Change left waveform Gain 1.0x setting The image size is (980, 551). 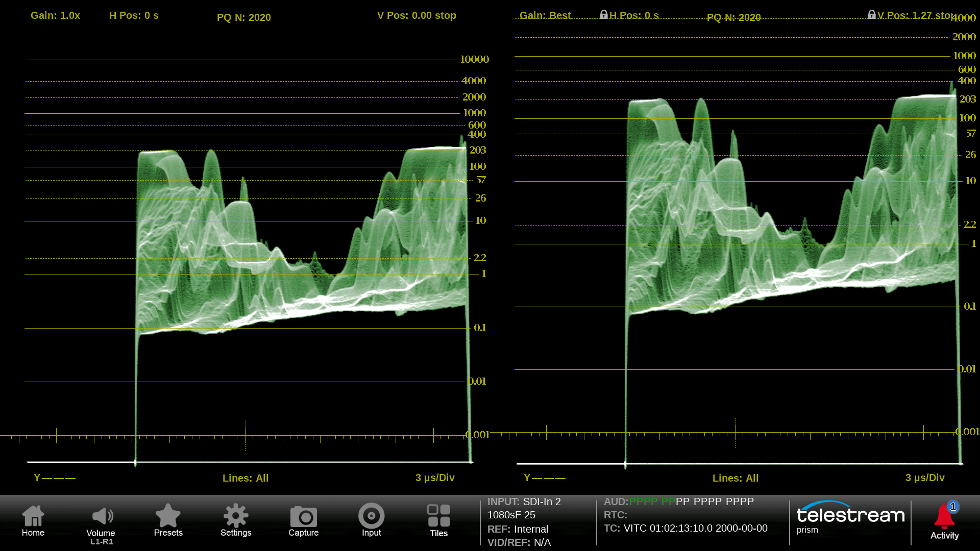coord(55,15)
